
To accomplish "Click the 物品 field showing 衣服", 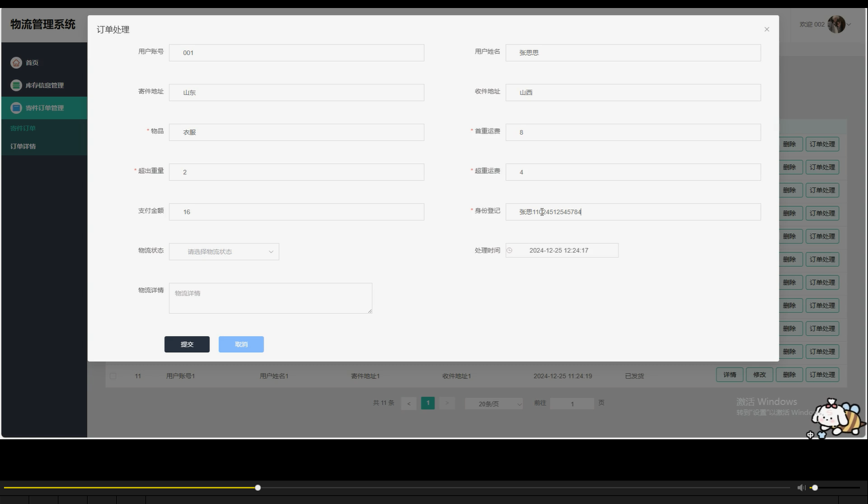I will click(x=297, y=132).
